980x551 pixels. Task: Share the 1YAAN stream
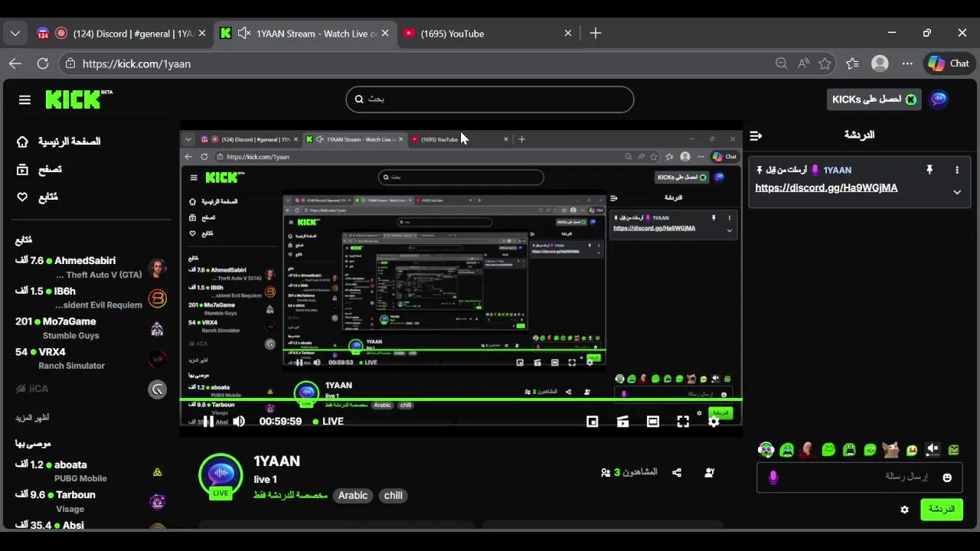677,472
